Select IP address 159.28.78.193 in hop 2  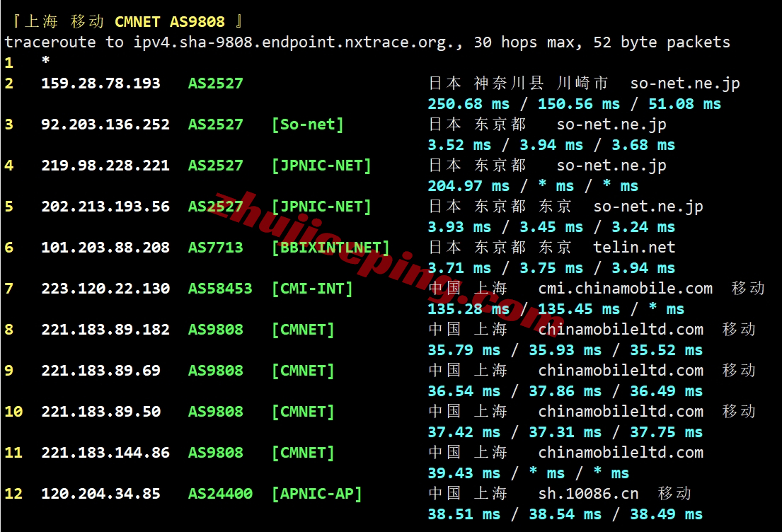pos(100,83)
